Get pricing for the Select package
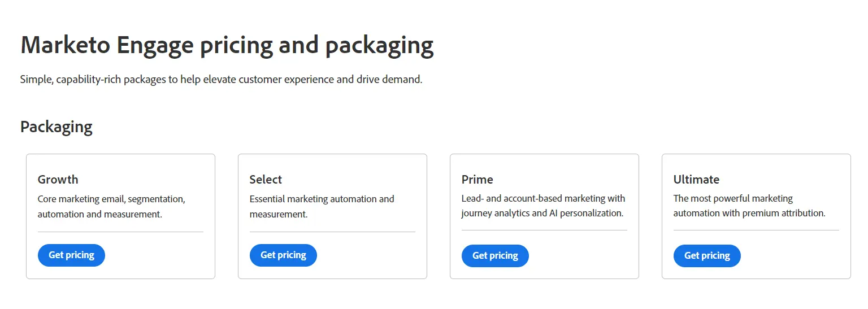 283,255
